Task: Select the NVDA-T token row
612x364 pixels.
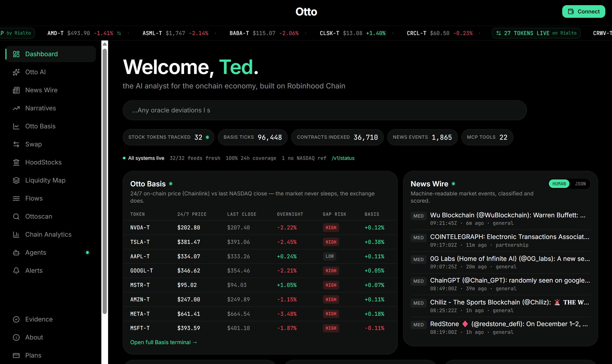Action: 260,228
